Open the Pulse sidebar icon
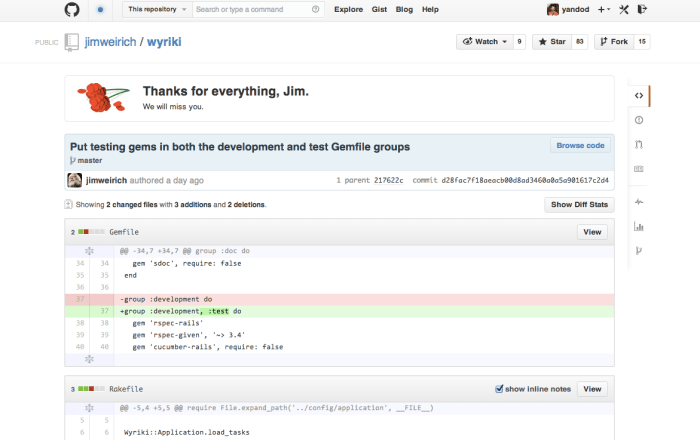The height and width of the screenshot is (440, 700). 639,202
